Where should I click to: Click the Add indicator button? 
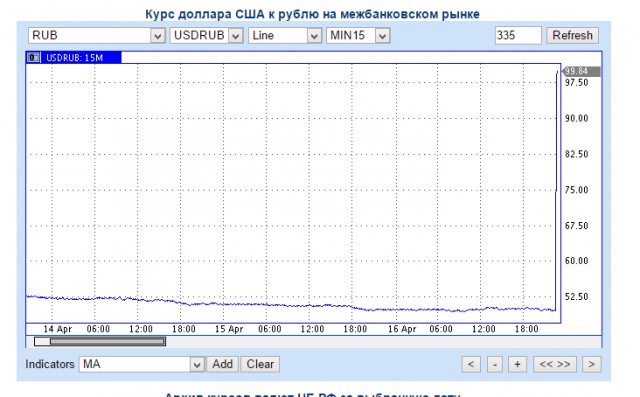(222, 364)
